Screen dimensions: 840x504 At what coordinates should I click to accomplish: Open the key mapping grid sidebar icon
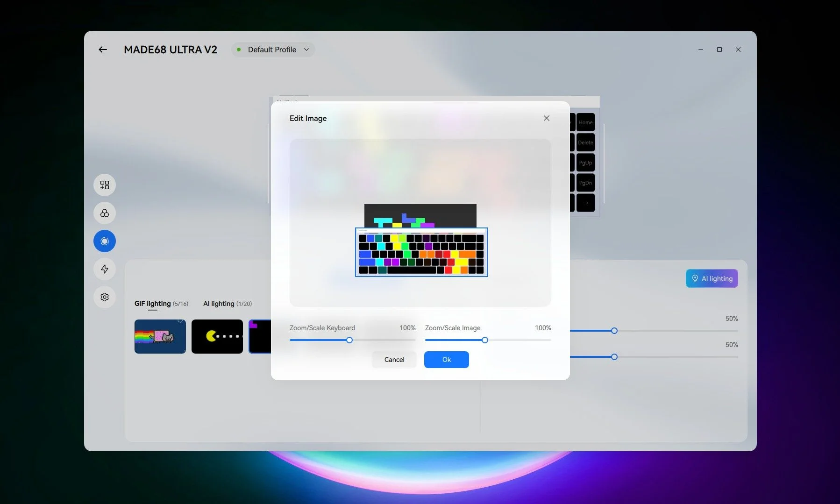tap(105, 185)
